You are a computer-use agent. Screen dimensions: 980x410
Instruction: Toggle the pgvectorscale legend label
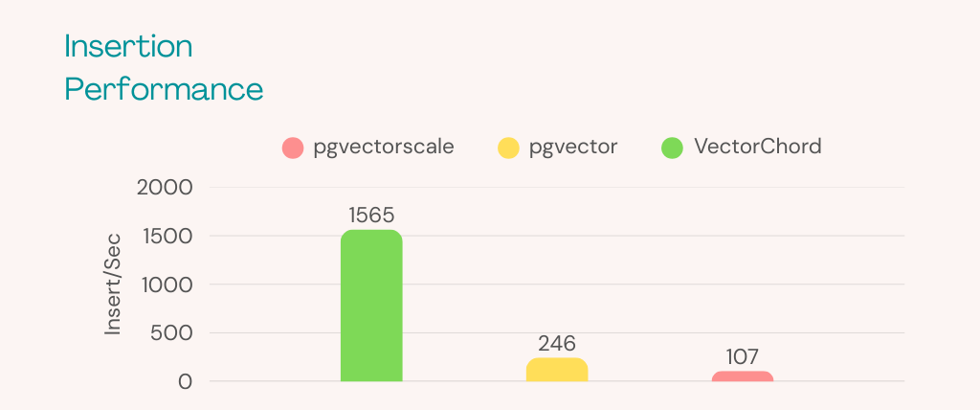[x=383, y=148]
